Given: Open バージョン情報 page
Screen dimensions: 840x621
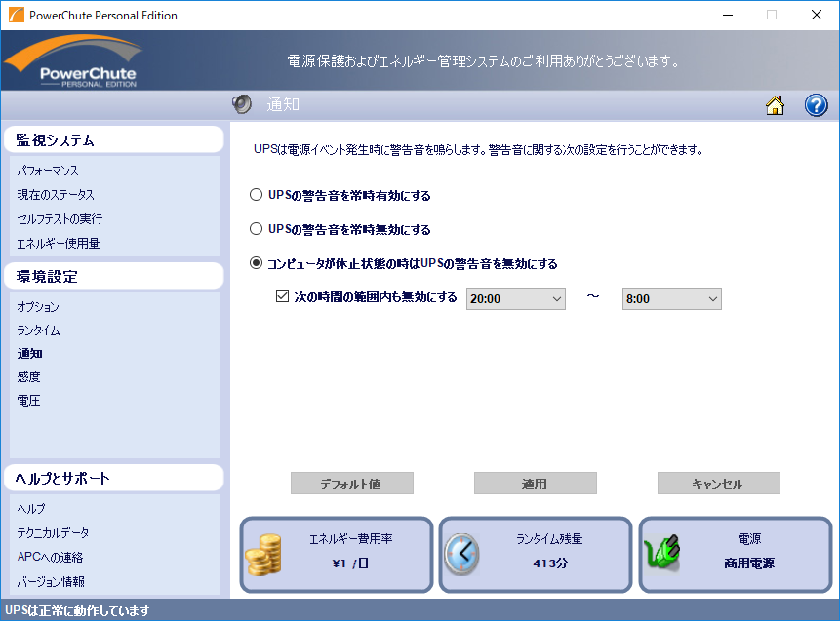Looking at the screenshot, I should [51, 581].
